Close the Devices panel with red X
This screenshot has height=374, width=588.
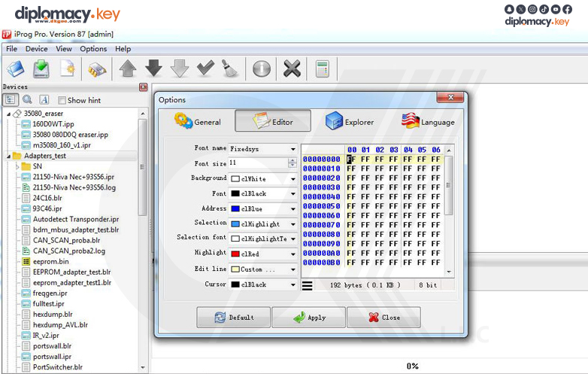click(x=144, y=87)
